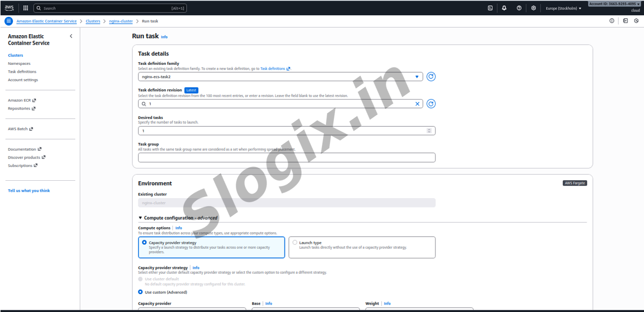644x312 pixels.
Task: Go to Task definitions in sidebar
Action: tap(22, 72)
